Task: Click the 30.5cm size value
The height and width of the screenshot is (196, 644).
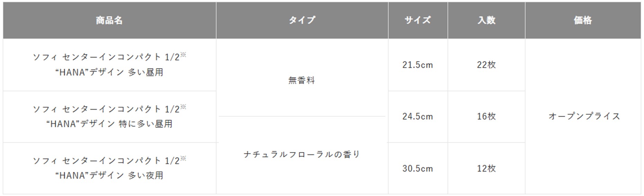Action: 418,169
